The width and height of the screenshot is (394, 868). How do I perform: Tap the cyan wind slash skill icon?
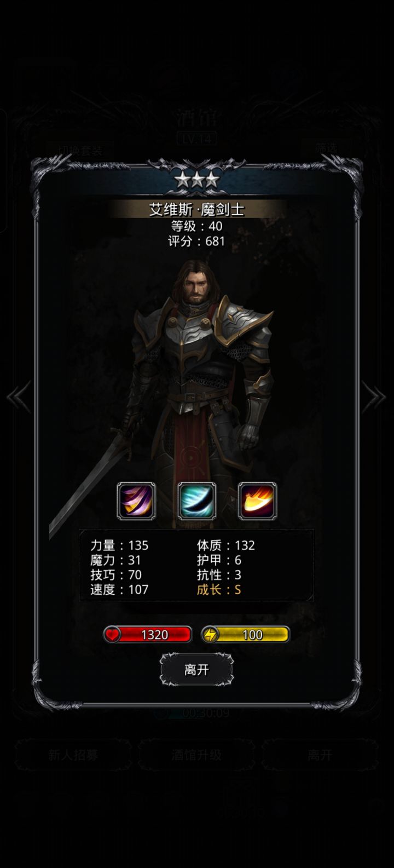[x=197, y=501]
